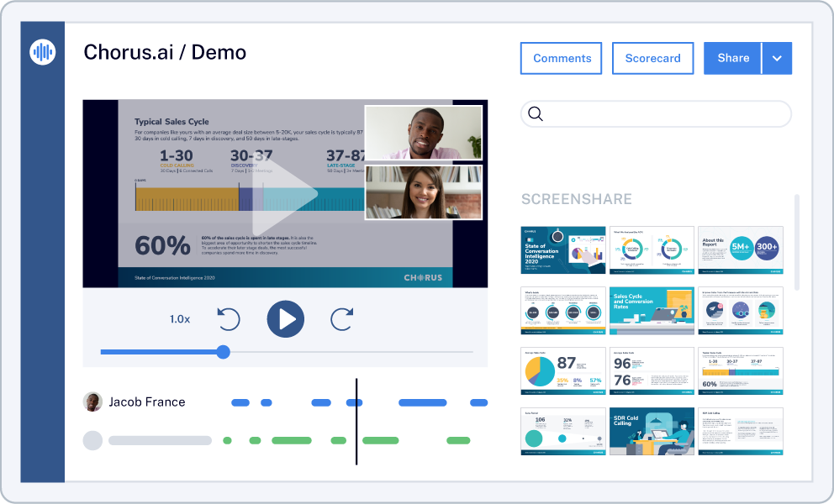Click the man's webcam video tile
This screenshot has width=834, height=504.
pos(424,133)
